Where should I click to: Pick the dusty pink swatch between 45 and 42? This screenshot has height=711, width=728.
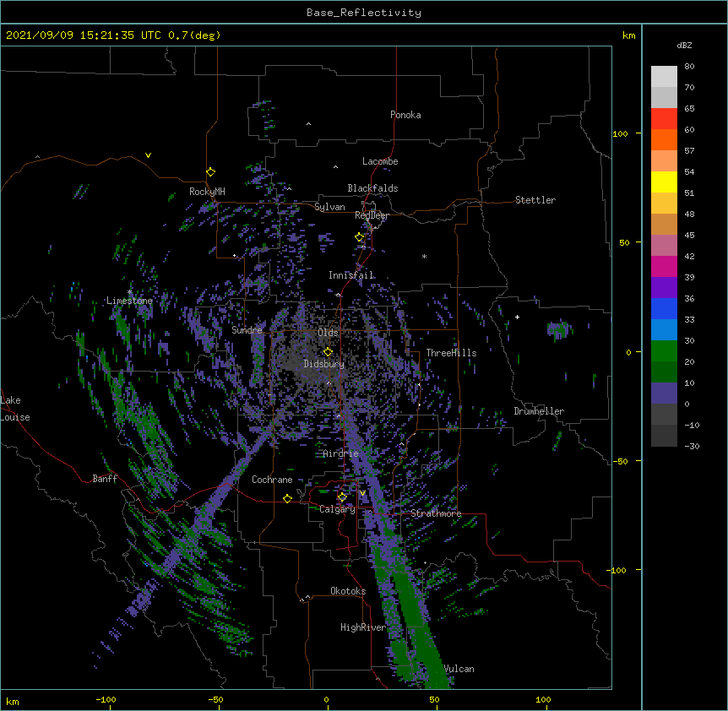664,246
